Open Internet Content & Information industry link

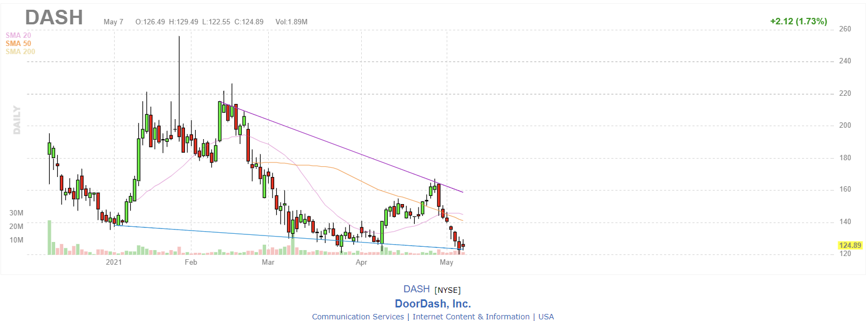[x=471, y=317]
